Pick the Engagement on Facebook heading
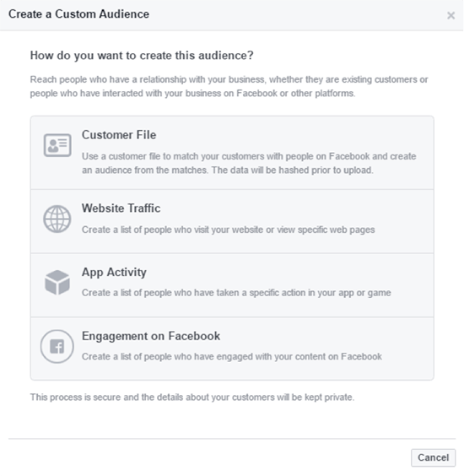The height and width of the screenshot is (476, 464). [x=151, y=336]
